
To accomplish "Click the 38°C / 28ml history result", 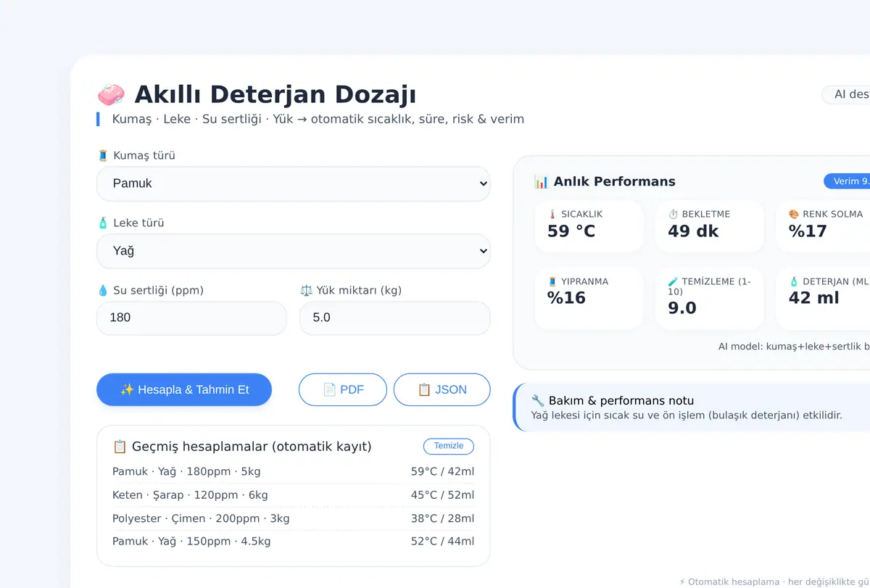I will (x=442, y=518).
